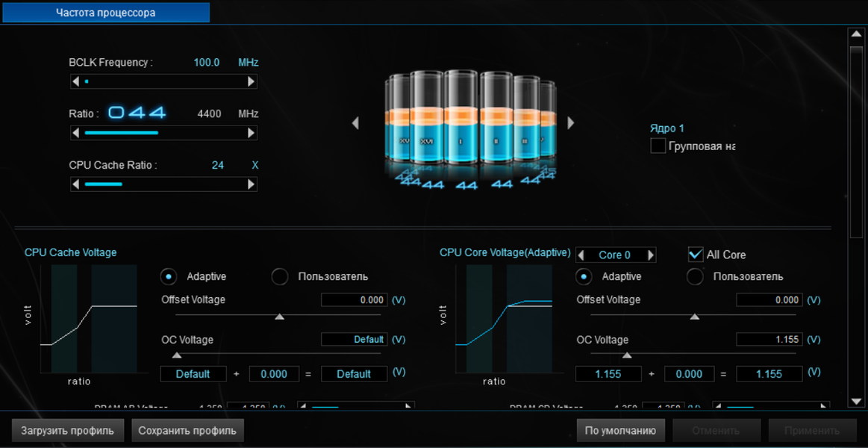
Task: Click Core result 1.155 voltage box
Action: [769, 374]
